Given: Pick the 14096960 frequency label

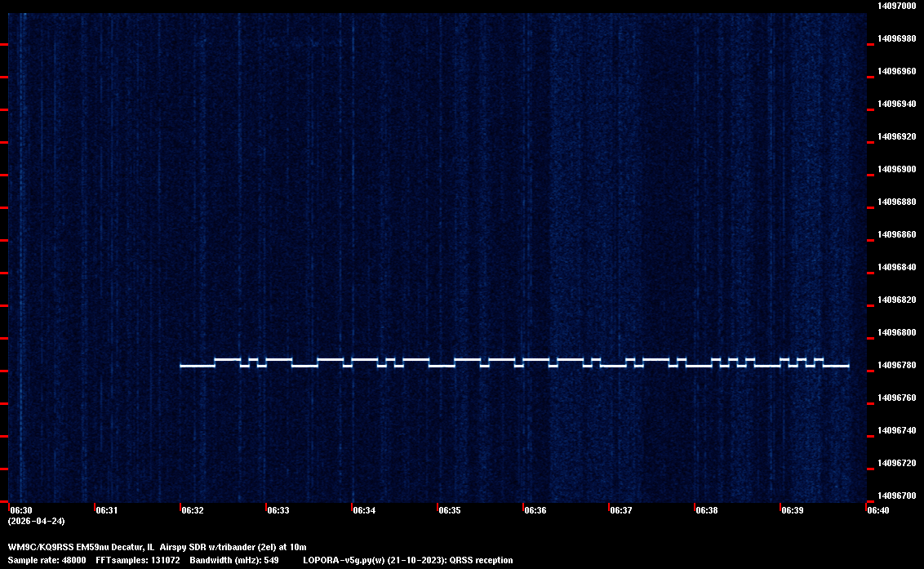Looking at the screenshot, I should tap(896, 71).
